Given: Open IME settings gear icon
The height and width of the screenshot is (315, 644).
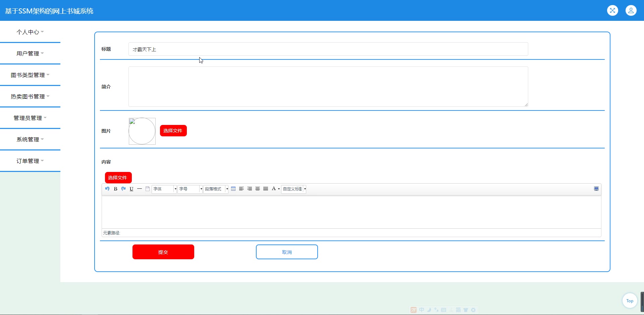Looking at the screenshot, I should 473,310.
